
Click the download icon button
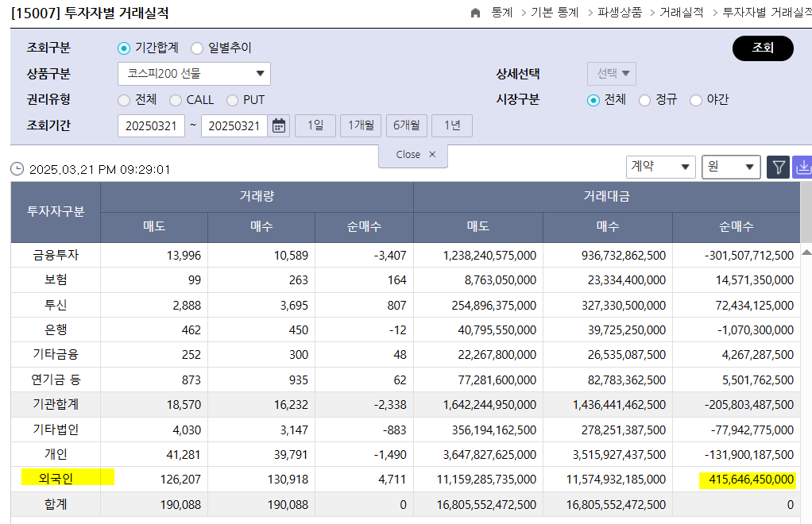tap(802, 167)
